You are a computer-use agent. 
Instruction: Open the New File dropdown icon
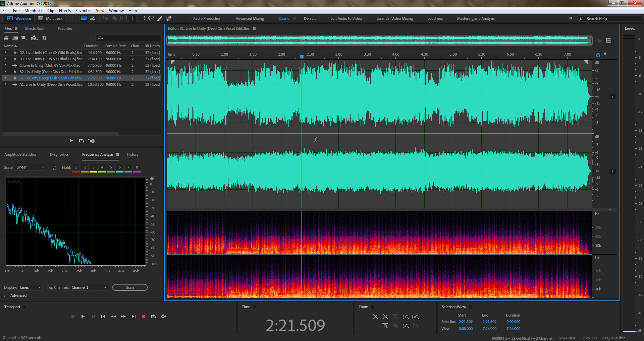(x=24, y=38)
